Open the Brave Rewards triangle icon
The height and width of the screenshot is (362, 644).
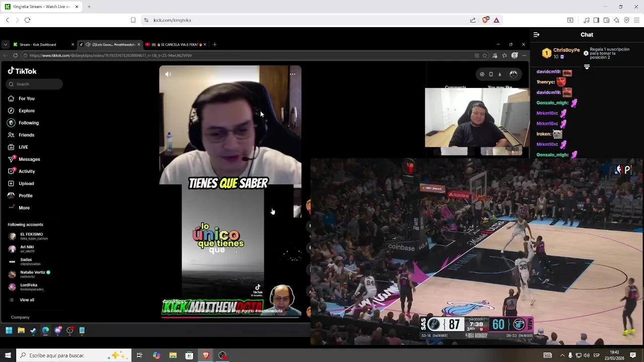(x=496, y=20)
